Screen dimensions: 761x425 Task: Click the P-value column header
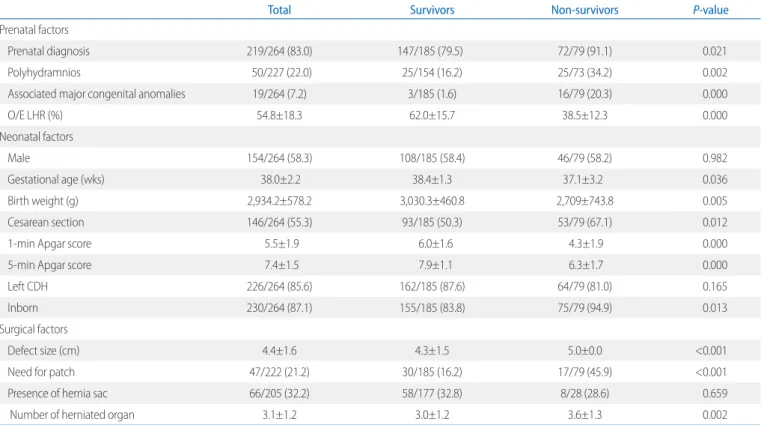[x=711, y=10]
